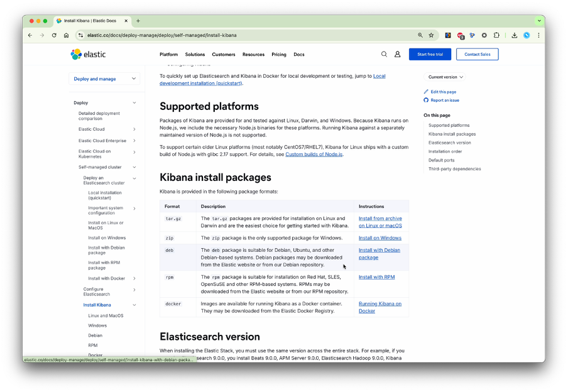
Task: Open the Solutions menu
Action: click(x=195, y=55)
